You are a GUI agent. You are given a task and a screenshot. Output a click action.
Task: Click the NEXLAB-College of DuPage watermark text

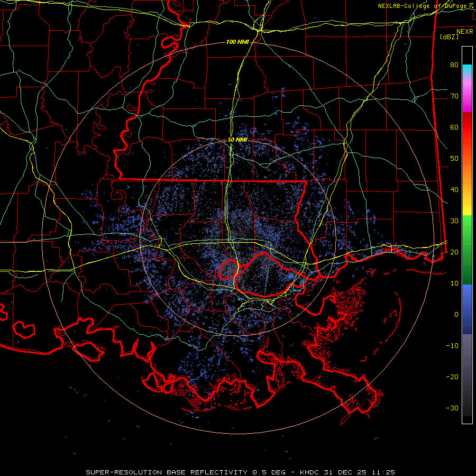[x=426, y=6]
